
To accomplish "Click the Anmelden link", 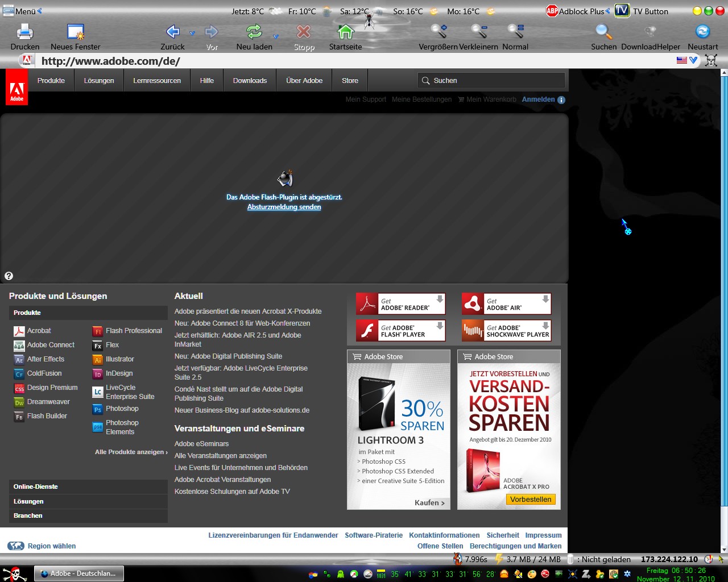I will [x=538, y=99].
